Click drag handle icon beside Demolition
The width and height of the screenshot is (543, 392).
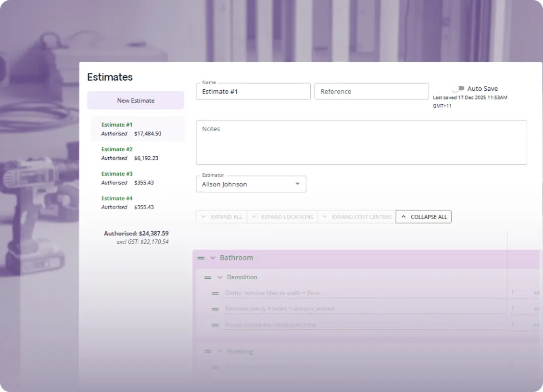click(208, 278)
